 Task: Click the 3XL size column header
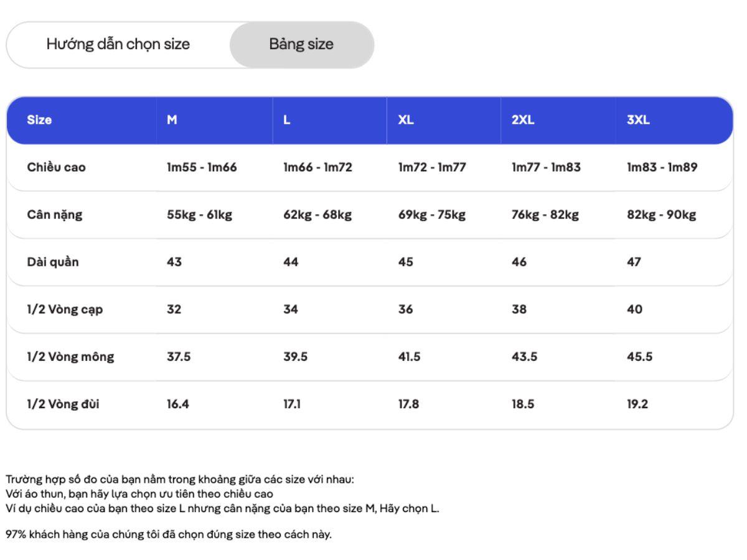[x=638, y=120]
